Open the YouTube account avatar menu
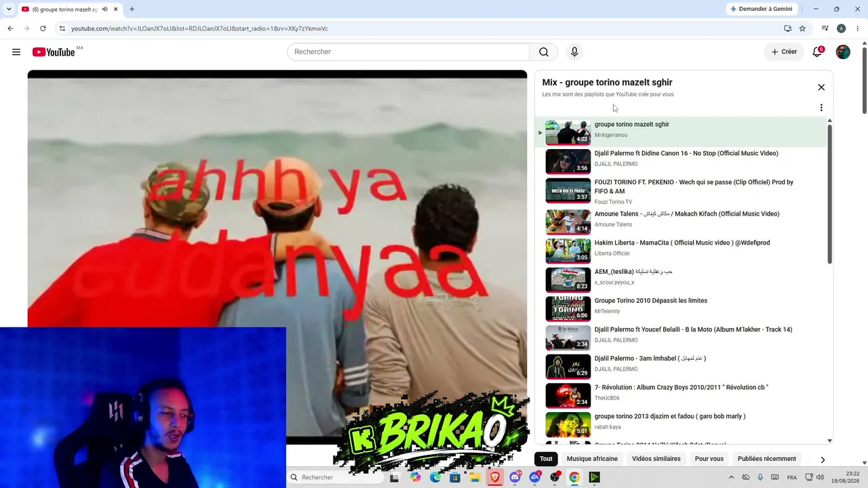Image resolution: width=868 pixels, height=488 pixels. point(843,52)
